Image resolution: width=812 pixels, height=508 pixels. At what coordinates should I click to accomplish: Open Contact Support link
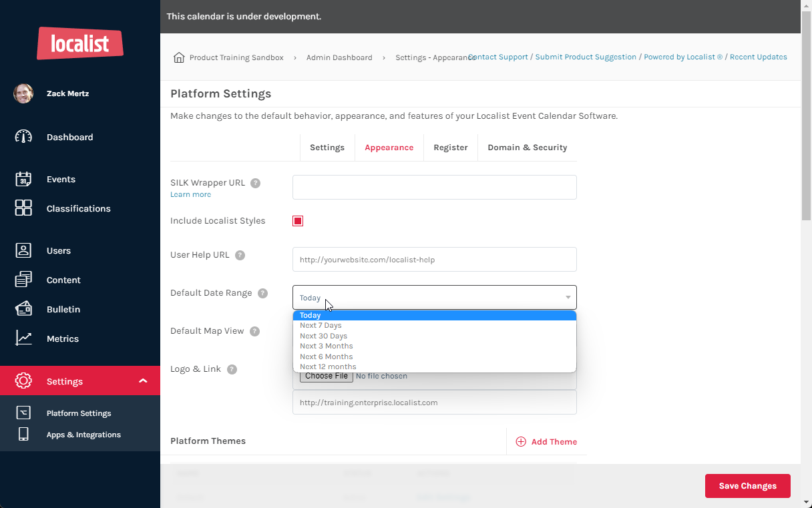point(498,57)
